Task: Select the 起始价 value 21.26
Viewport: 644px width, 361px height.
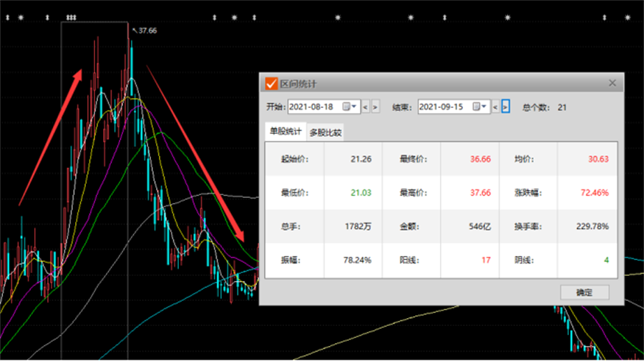Action: point(361,159)
